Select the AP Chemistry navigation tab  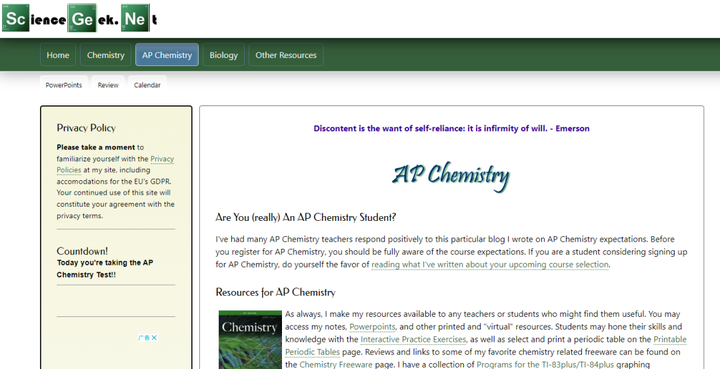point(167,55)
